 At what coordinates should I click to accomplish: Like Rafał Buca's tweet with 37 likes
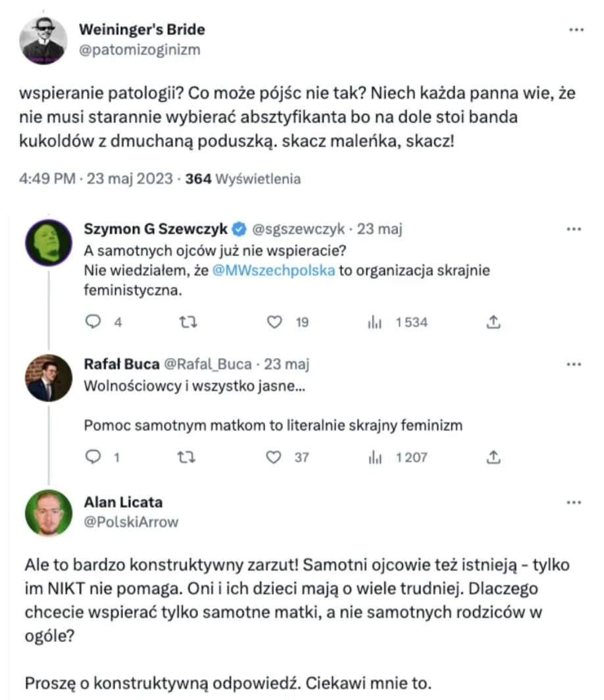click(273, 457)
